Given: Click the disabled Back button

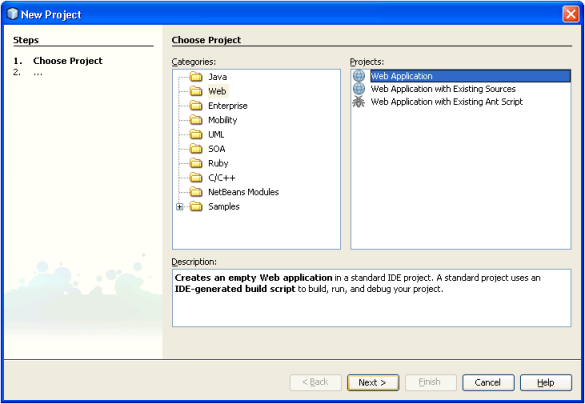Looking at the screenshot, I should [x=316, y=383].
